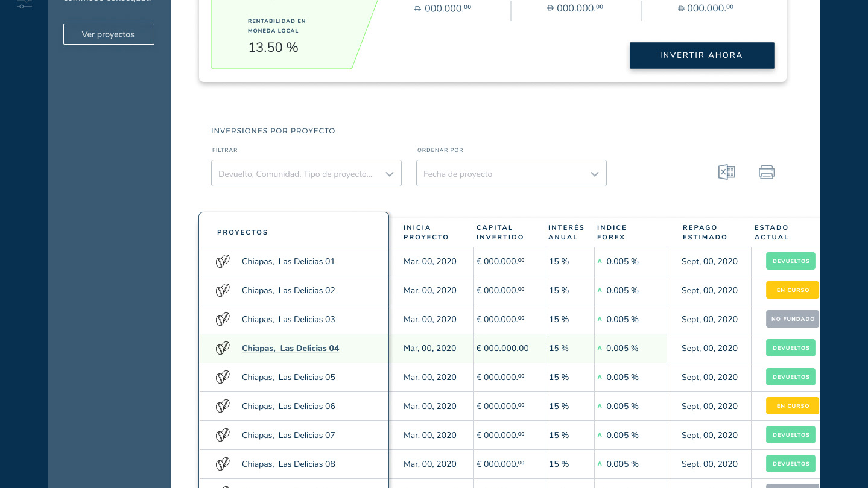The width and height of the screenshot is (868, 488).
Task: Click the leaf icon for Las Delicias 02
Action: [x=223, y=290]
